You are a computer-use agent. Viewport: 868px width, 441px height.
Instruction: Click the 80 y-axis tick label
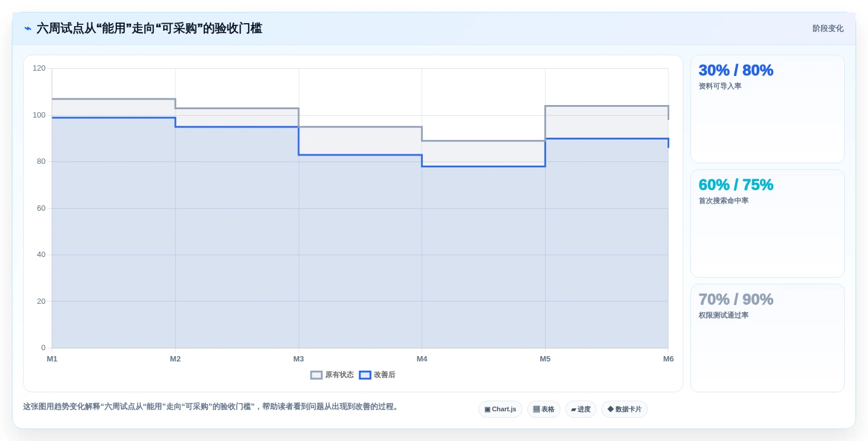pos(41,161)
